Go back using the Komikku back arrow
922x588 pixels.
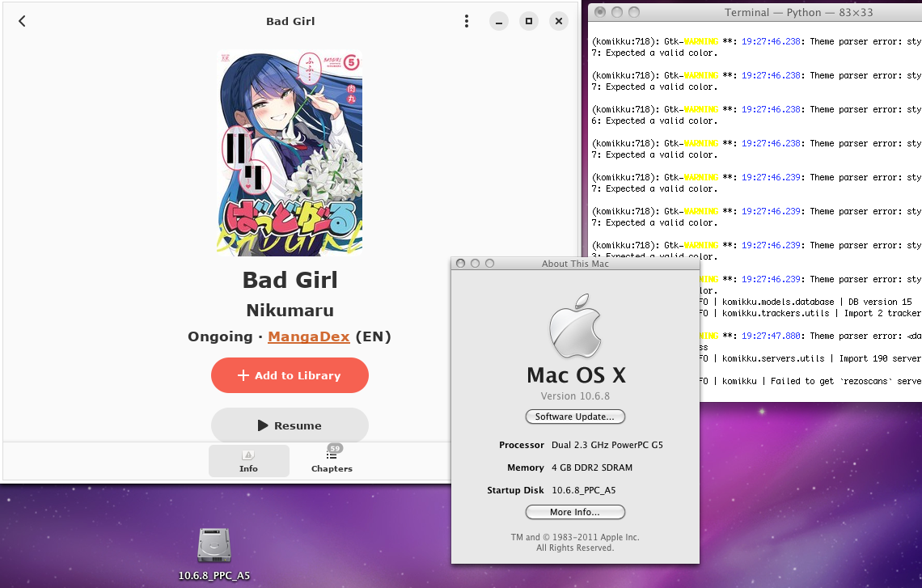click(x=22, y=21)
